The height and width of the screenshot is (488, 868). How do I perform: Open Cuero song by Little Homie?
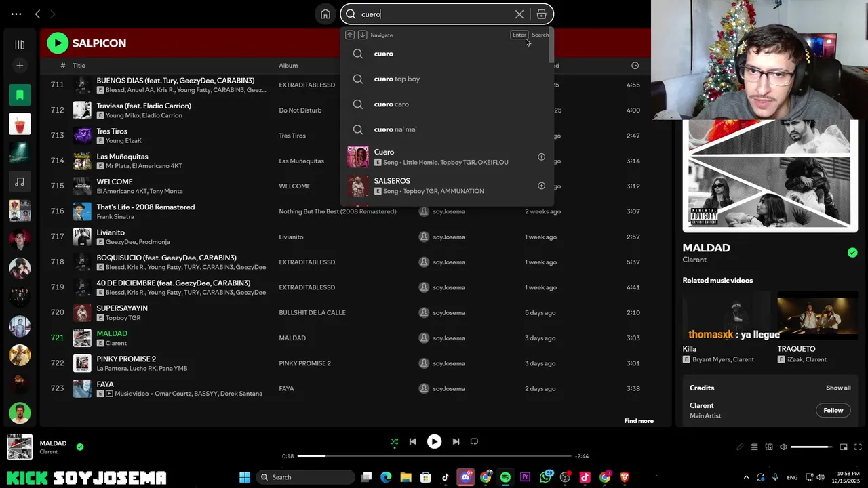(x=447, y=157)
